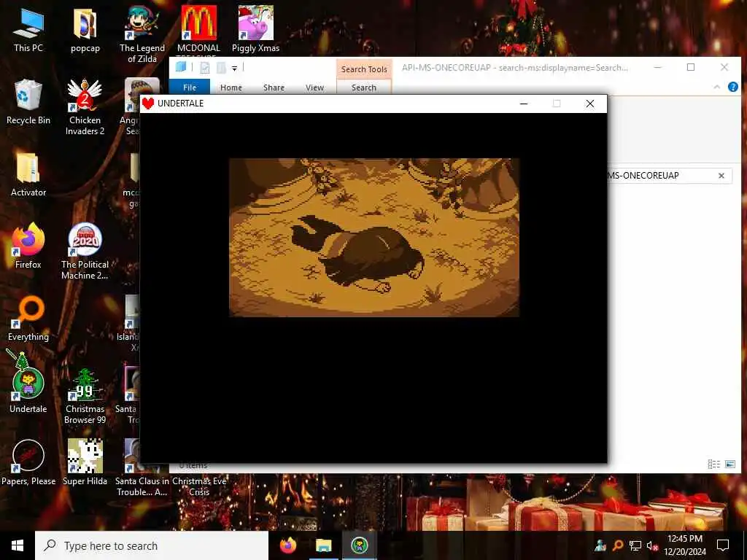Viewport: 747px width, 560px height.
Task: Open the This PC desktop icon
Action: (x=28, y=29)
